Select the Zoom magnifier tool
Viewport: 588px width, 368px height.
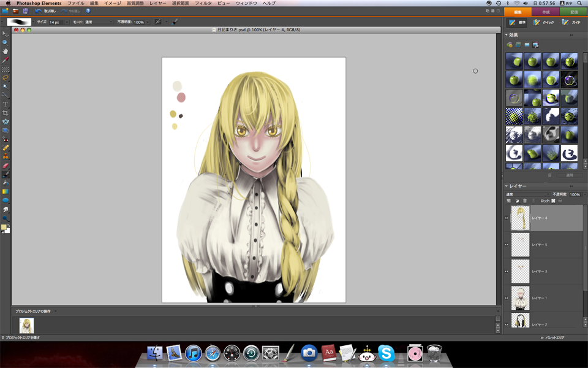[x=6, y=43]
